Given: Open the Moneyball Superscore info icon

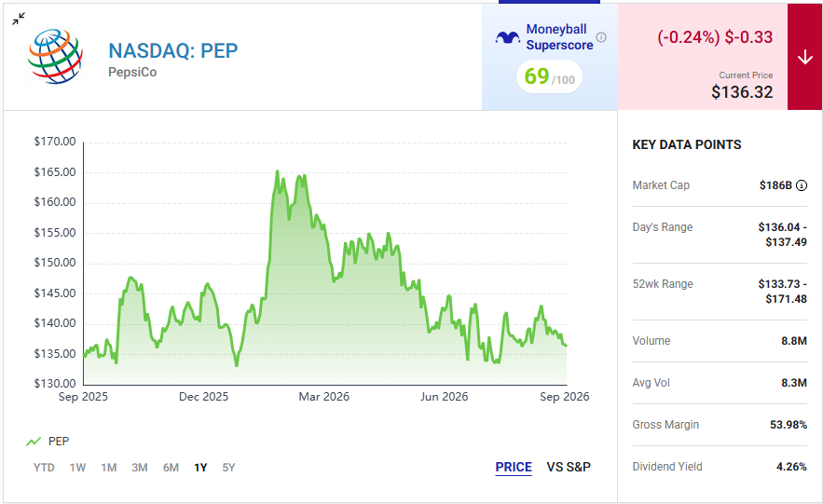Looking at the screenshot, I should coord(601,37).
